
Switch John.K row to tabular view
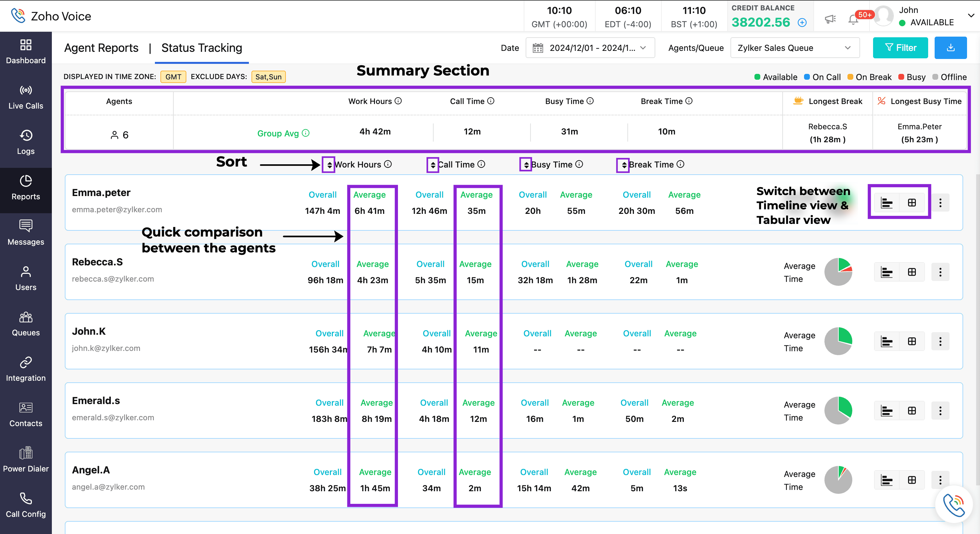click(x=912, y=342)
